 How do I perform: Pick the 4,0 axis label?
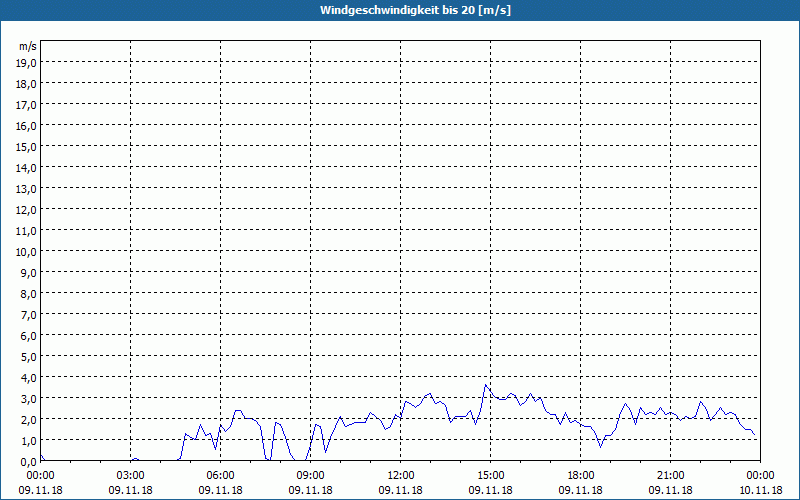point(28,378)
